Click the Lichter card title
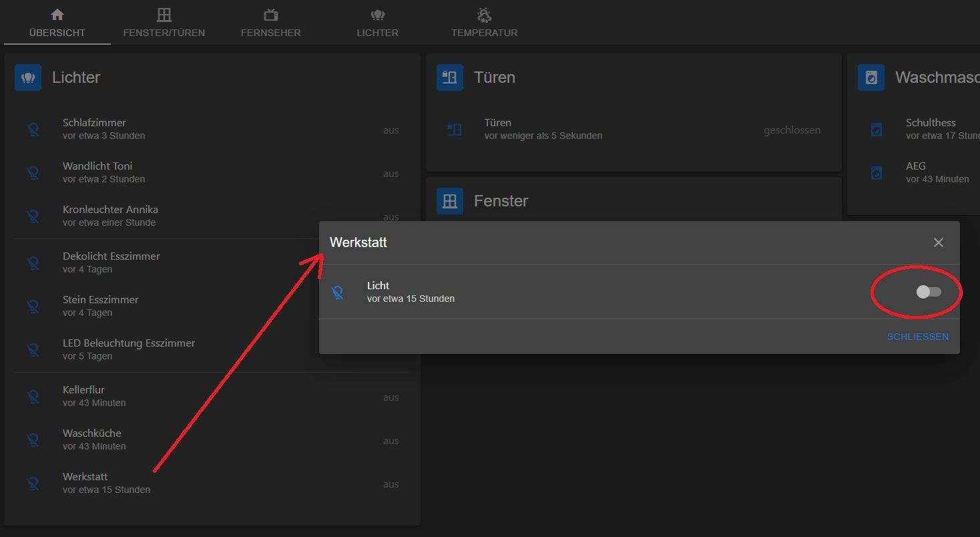 [76, 77]
